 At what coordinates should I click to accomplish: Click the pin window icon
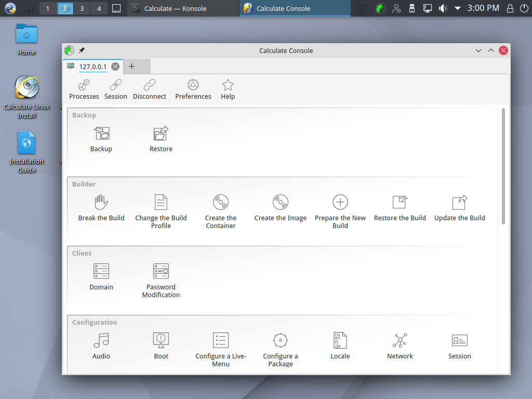82,50
